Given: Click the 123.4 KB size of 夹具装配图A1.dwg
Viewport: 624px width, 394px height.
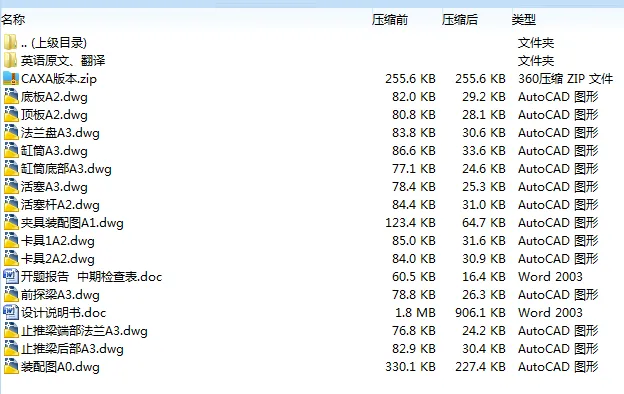Looking at the screenshot, I should [410, 222].
